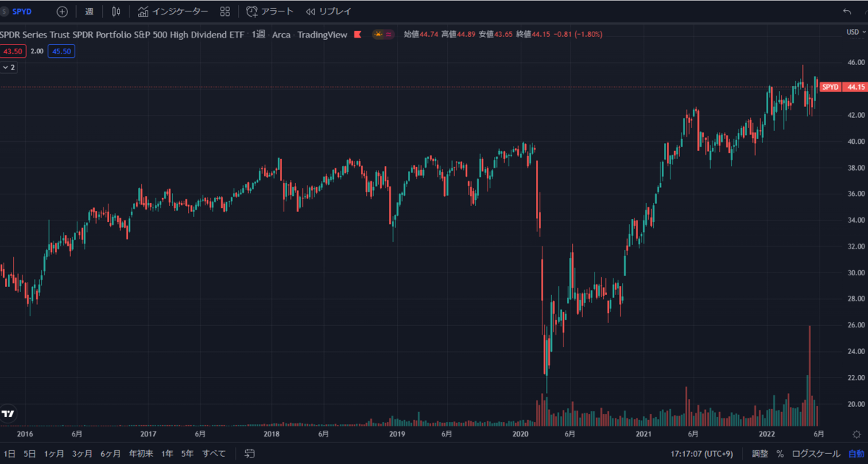Select the 1年 date range
Image resolution: width=868 pixels, height=464 pixels.
(167, 454)
